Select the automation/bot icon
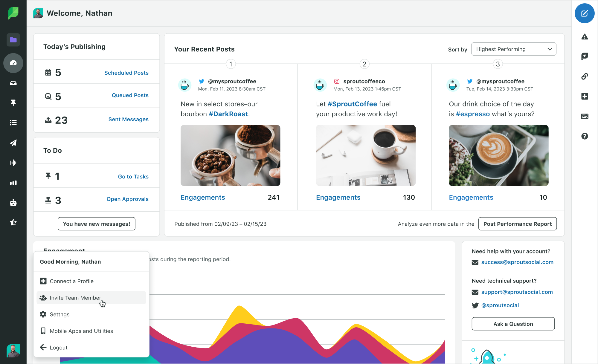The width and height of the screenshot is (598, 364). (x=13, y=202)
